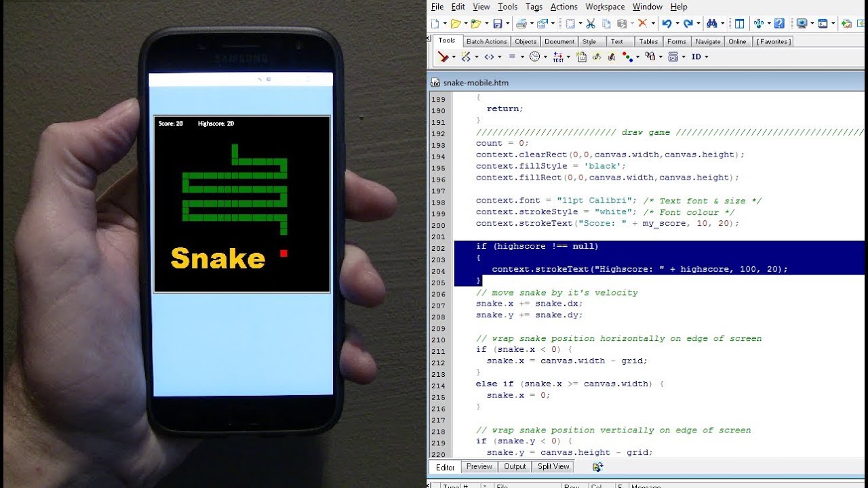The height and width of the screenshot is (488, 868).
Task: Click the Undo arrow icon
Action: click(667, 24)
